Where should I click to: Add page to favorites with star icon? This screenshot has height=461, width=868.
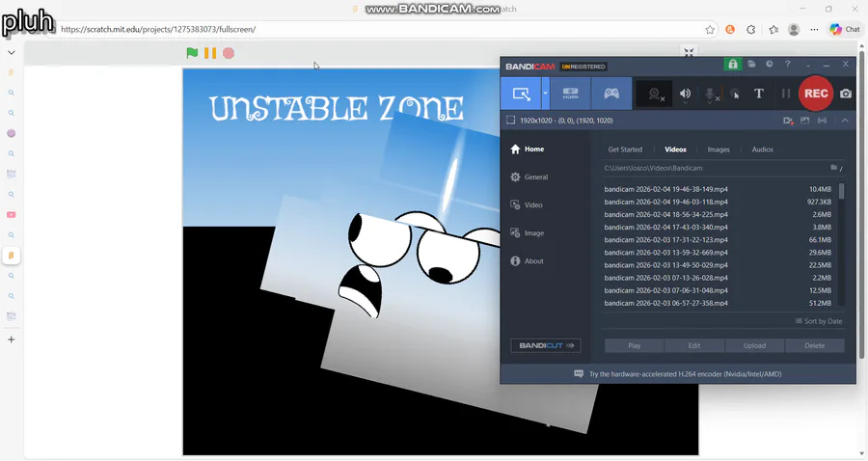710,30
